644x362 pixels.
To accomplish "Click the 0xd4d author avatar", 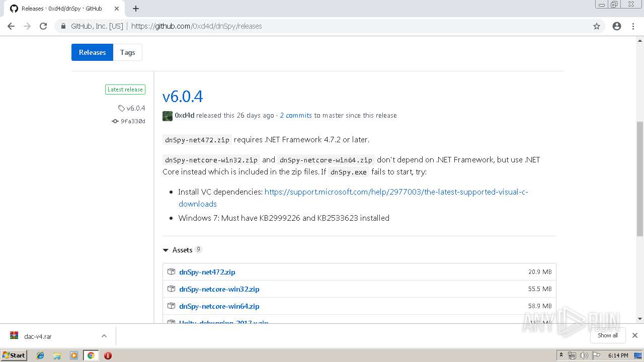I will pyautogui.click(x=168, y=116).
